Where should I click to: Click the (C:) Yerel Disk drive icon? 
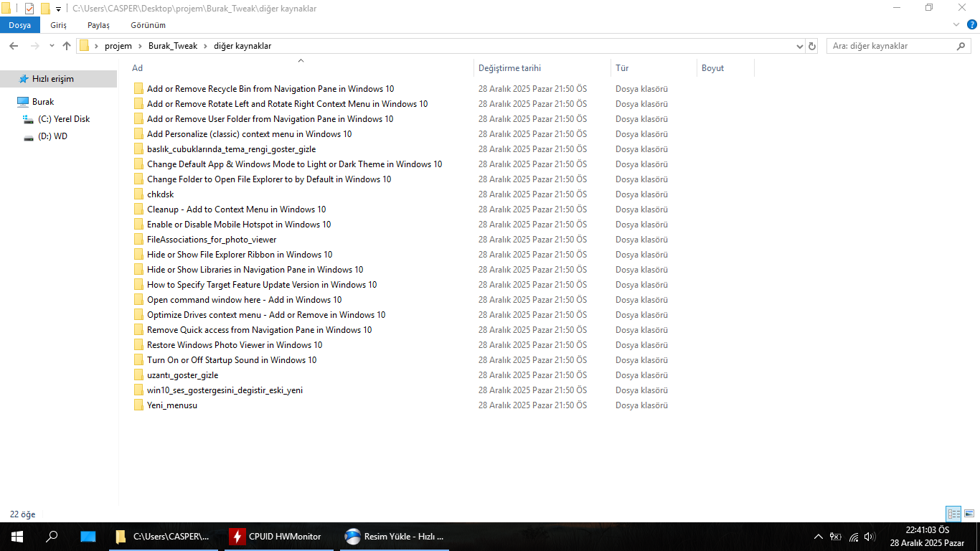coord(29,119)
